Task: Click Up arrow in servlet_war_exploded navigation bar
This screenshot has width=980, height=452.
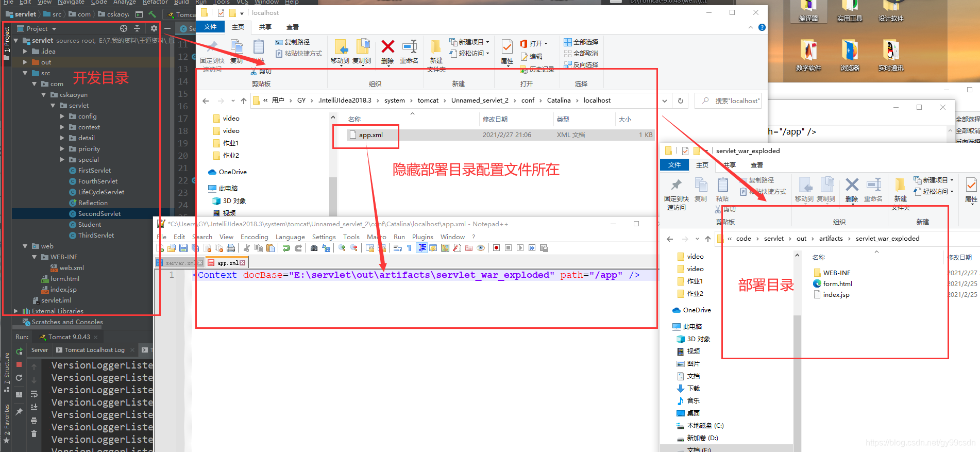Action: pos(708,239)
